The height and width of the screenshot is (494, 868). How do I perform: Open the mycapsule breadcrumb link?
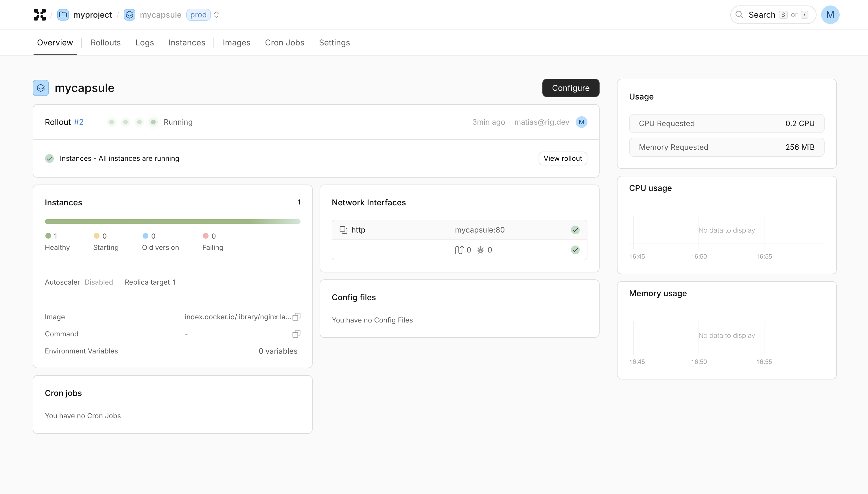click(161, 14)
